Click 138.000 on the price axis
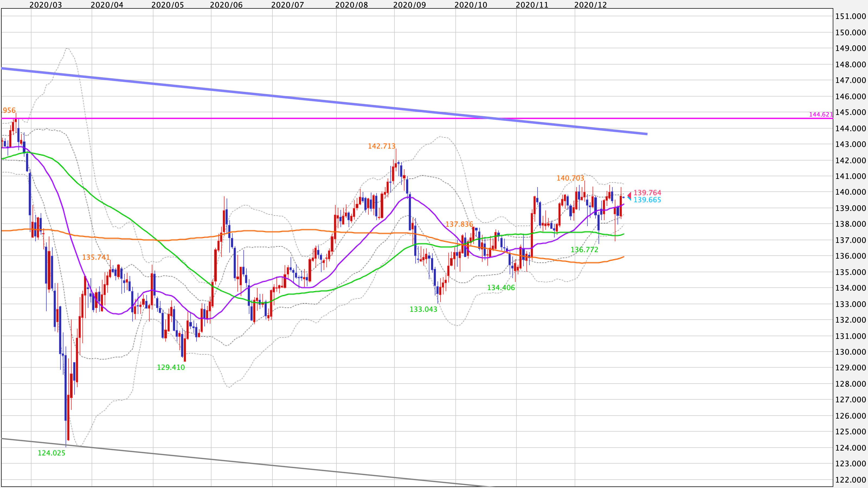Screen dimensions: 868x488 coord(850,224)
